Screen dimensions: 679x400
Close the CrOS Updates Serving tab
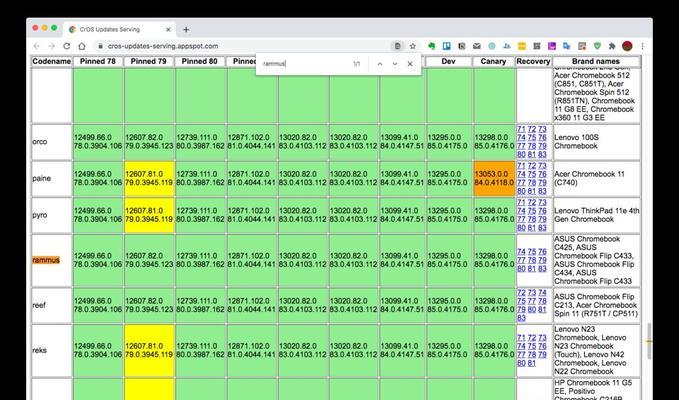click(x=168, y=29)
